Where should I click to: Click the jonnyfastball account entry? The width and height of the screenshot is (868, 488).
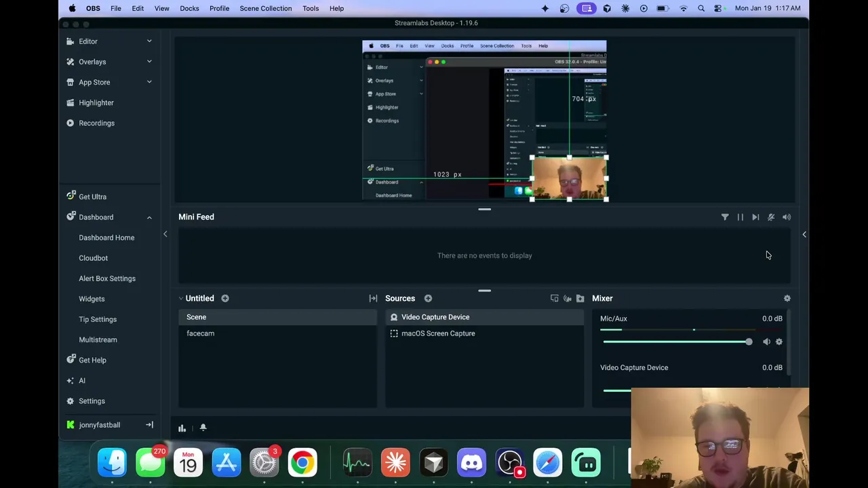point(99,425)
